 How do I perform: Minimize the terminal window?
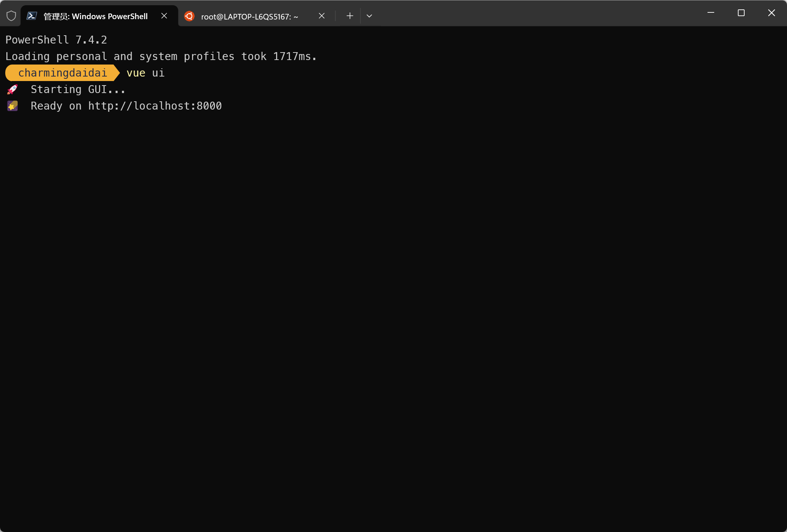pyautogui.click(x=710, y=13)
